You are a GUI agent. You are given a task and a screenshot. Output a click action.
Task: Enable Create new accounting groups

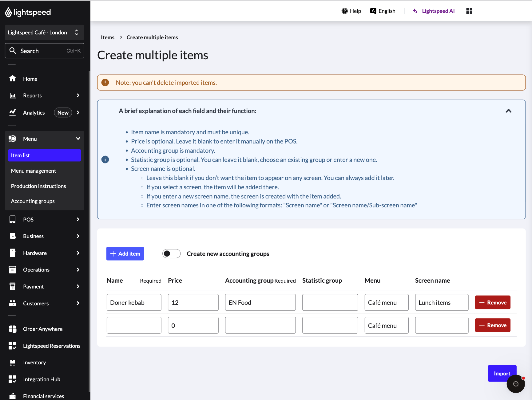point(171,253)
